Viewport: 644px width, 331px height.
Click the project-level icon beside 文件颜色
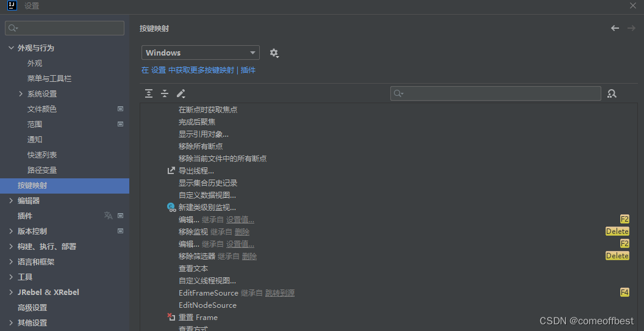[x=120, y=109]
